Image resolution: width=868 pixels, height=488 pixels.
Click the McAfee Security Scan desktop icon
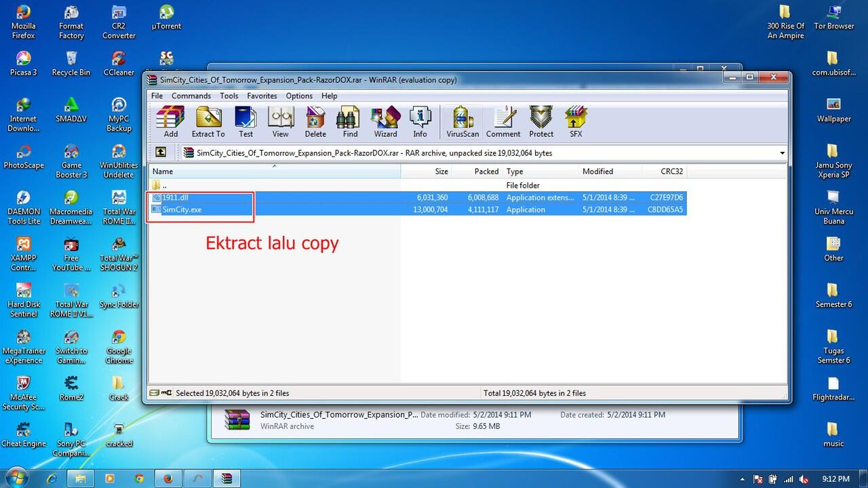(23, 393)
